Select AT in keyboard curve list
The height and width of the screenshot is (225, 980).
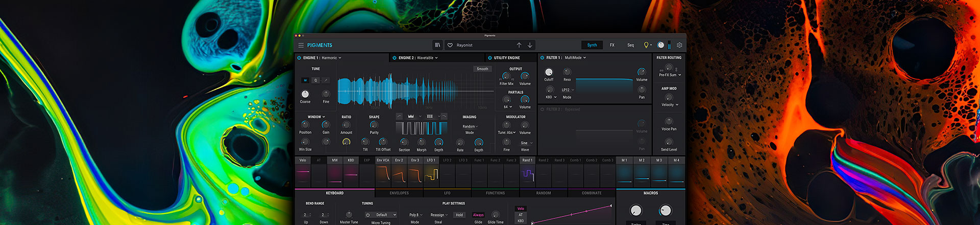(521, 215)
